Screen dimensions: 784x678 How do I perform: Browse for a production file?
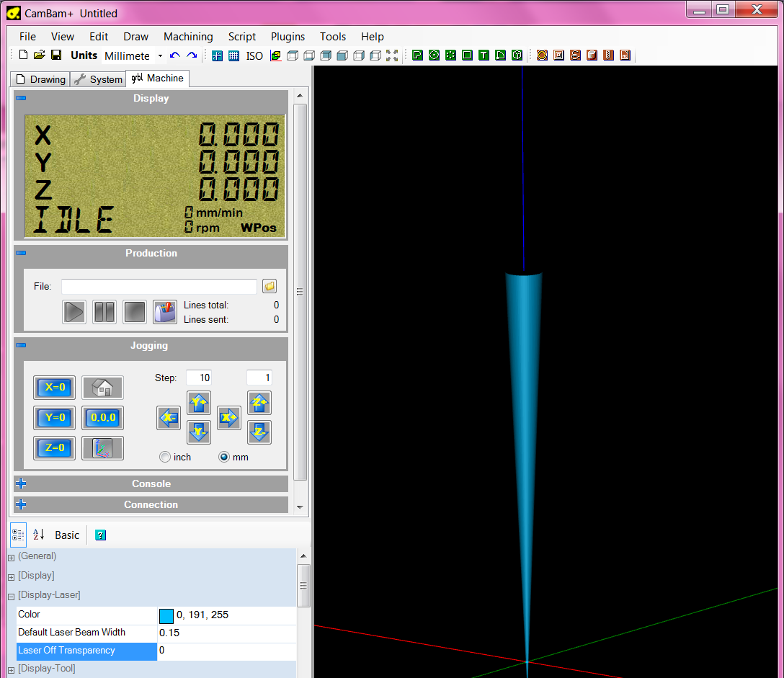(269, 286)
